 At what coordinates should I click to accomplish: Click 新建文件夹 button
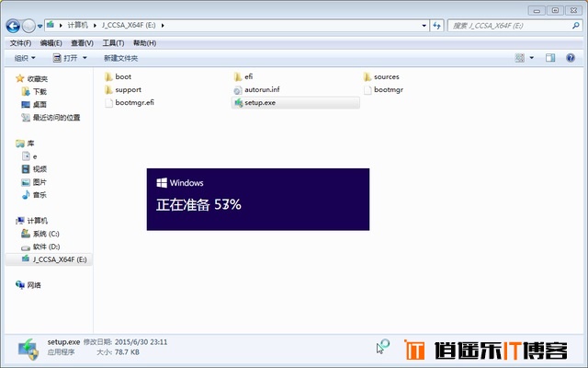pos(120,58)
